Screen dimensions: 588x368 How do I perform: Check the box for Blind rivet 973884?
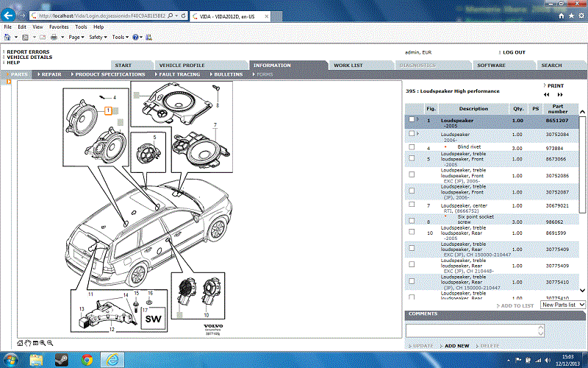[412, 146]
